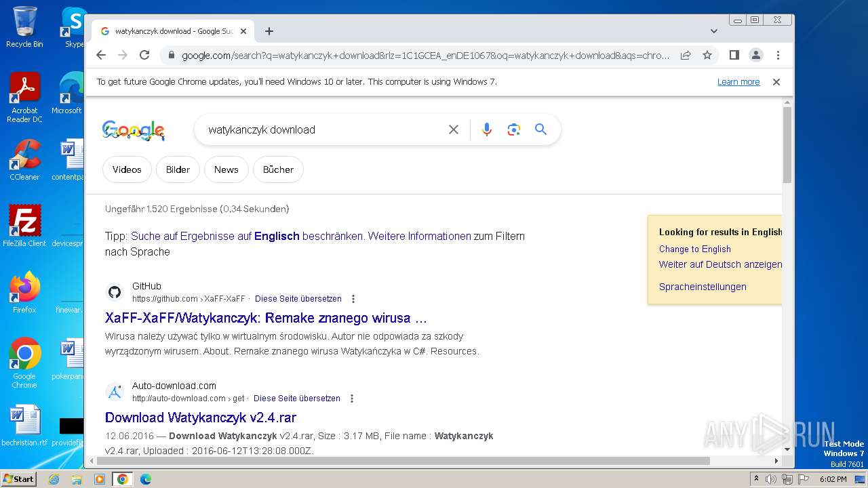This screenshot has width=868, height=488.
Task: Share this page icon in address bar
Action: 686,55
